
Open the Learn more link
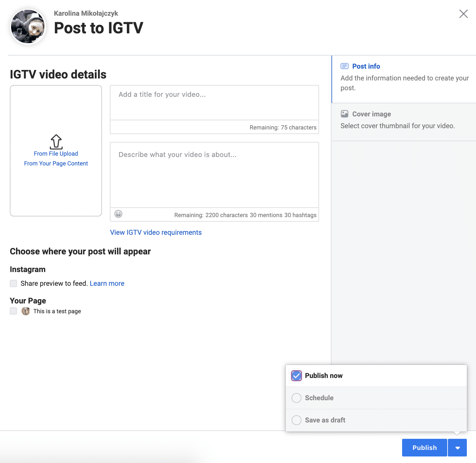pos(107,283)
